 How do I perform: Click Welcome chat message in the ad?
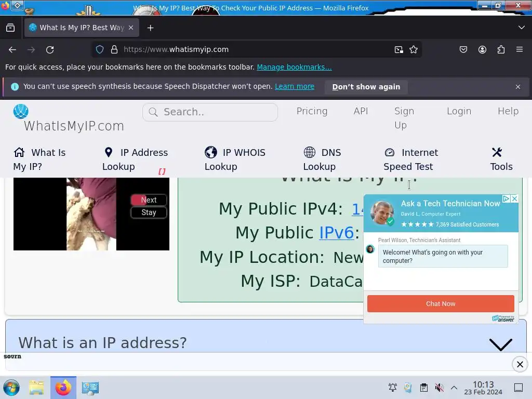[x=443, y=257]
